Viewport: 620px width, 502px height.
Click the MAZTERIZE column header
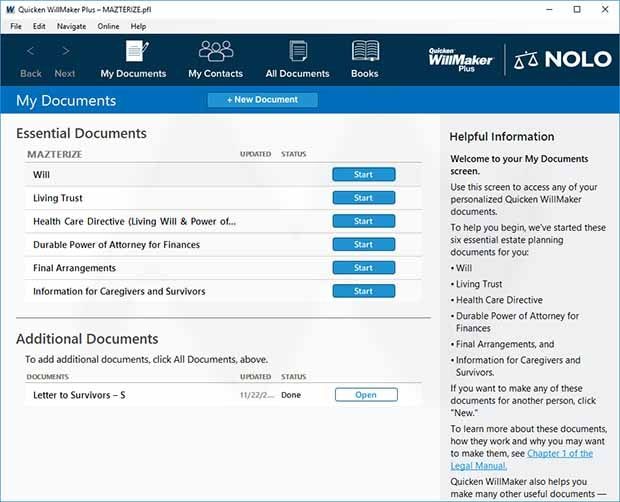click(x=55, y=154)
